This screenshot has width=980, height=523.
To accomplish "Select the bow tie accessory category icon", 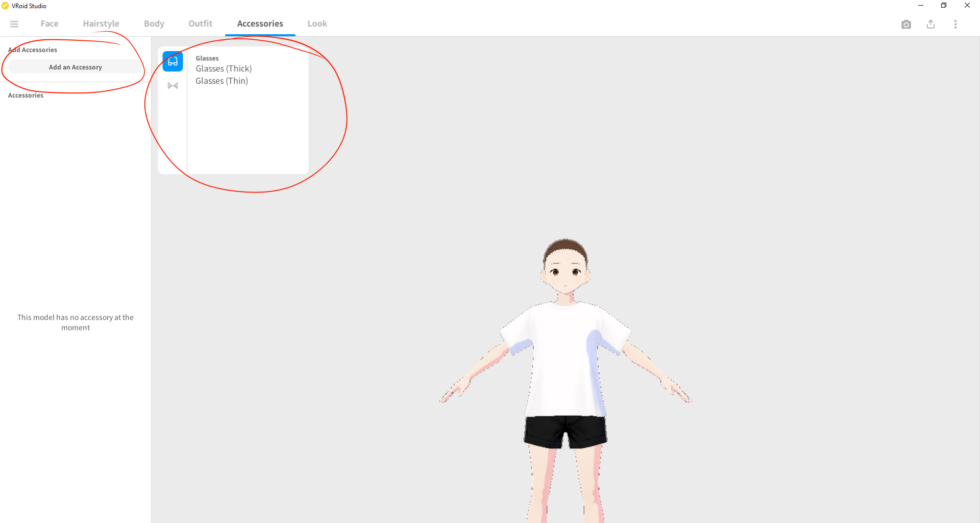I will coord(173,86).
